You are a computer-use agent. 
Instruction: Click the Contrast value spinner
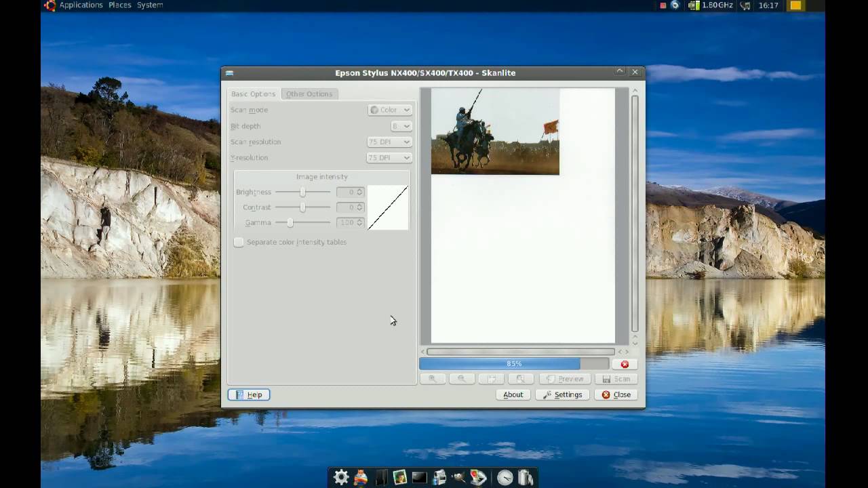click(x=351, y=207)
